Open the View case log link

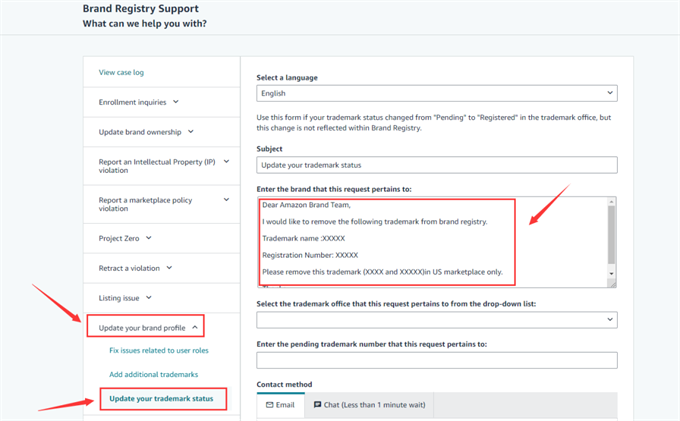pos(121,72)
